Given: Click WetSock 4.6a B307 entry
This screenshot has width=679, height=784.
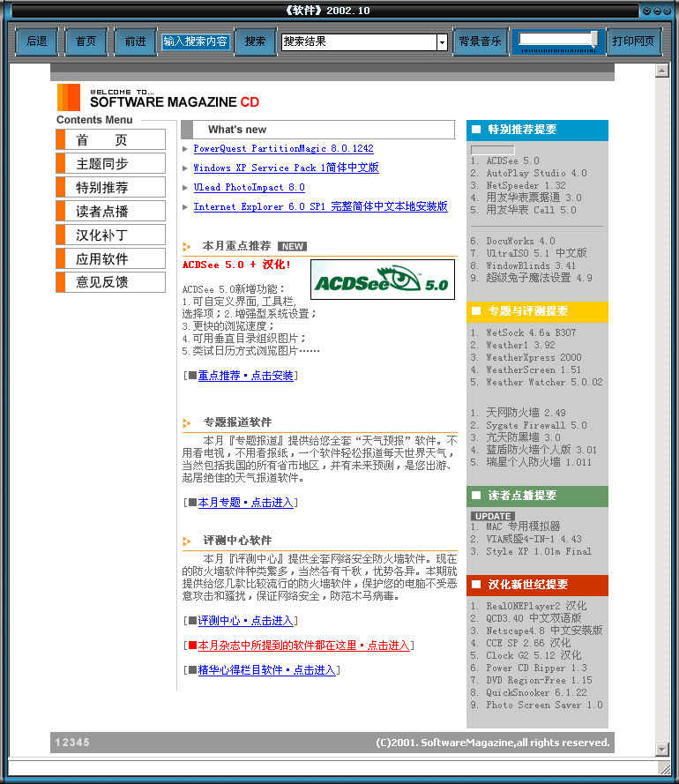Looking at the screenshot, I should coord(531,333).
